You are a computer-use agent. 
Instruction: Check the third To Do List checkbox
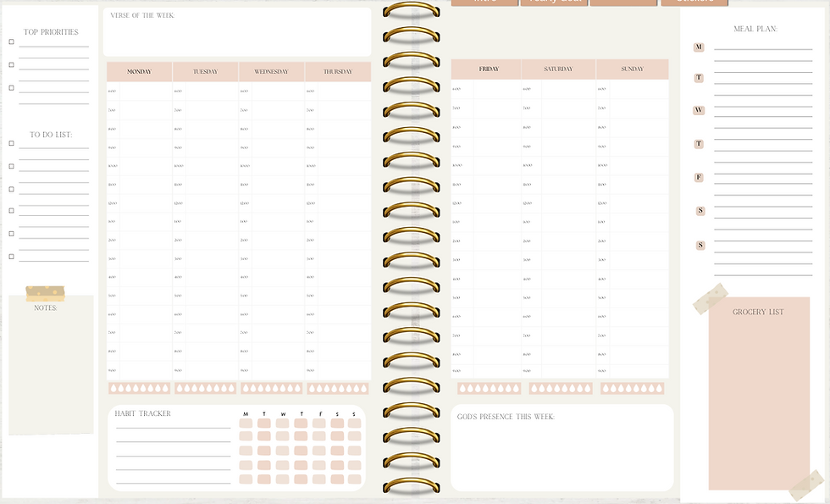[x=11, y=187]
